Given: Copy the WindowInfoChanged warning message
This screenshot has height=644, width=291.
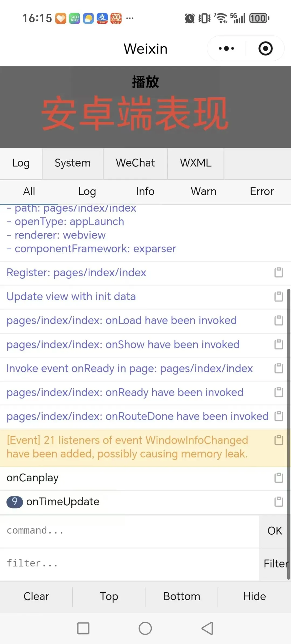Looking at the screenshot, I should 279,440.
